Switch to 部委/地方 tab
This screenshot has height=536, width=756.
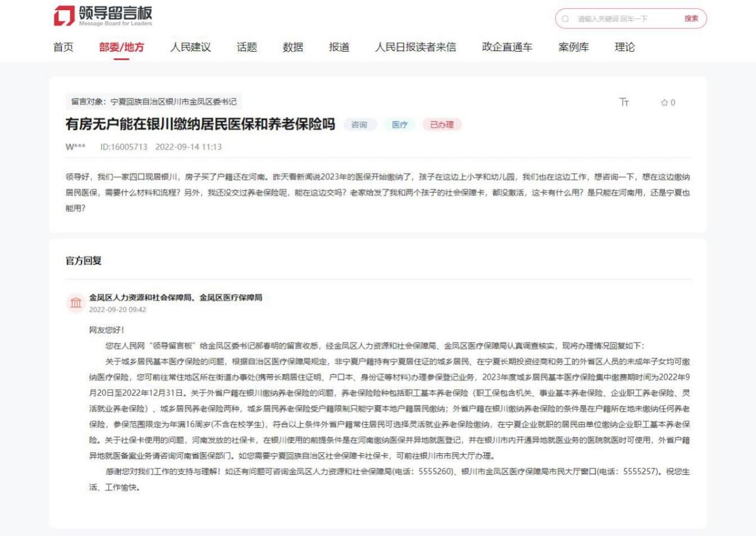coord(121,48)
